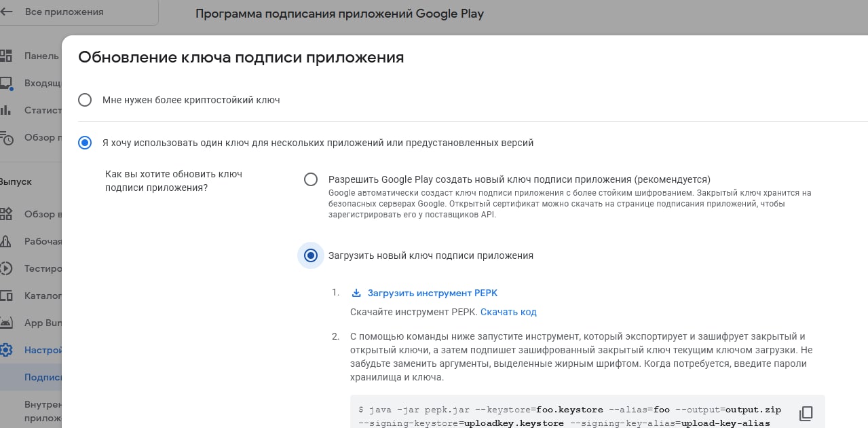Click the back arrow next to Все приложения
The height and width of the screenshot is (428, 868).
[x=6, y=12]
